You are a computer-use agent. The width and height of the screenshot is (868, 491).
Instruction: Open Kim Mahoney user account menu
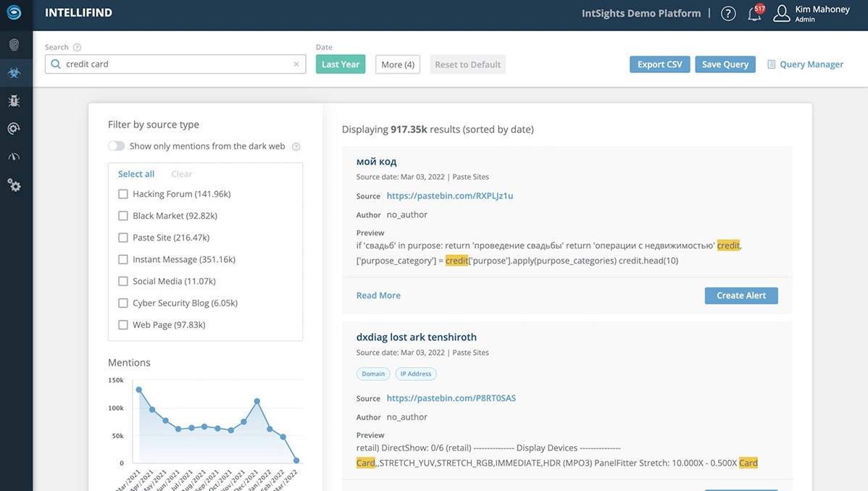click(x=811, y=14)
